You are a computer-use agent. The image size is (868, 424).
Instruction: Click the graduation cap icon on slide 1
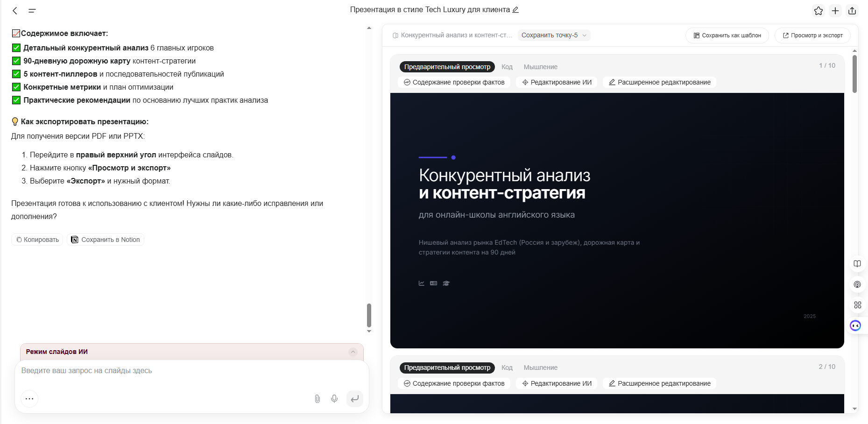[446, 283]
